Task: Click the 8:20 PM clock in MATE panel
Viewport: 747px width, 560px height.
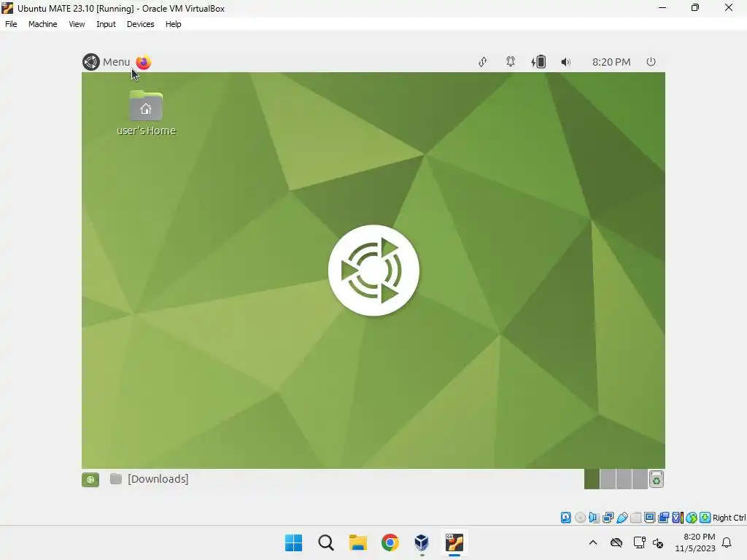Action: [x=611, y=62]
